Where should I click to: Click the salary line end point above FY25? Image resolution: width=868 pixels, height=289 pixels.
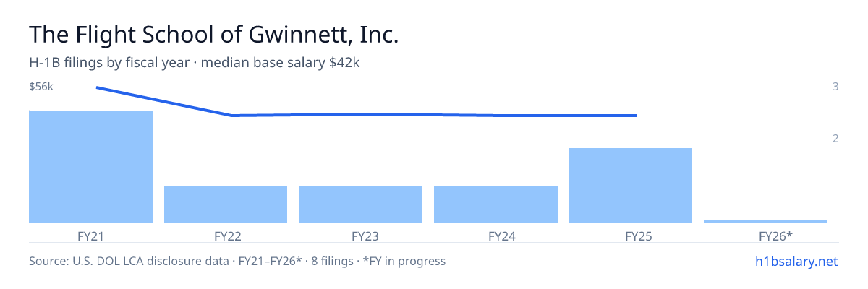click(636, 116)
